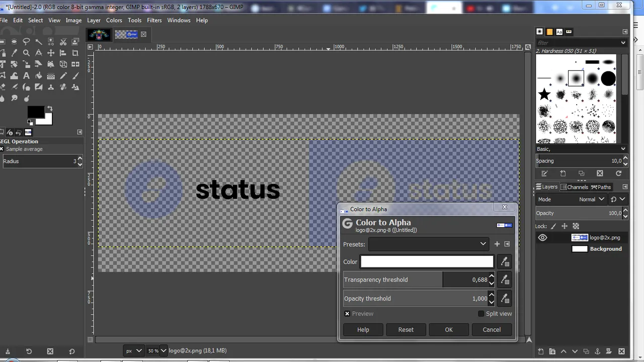Toggle the lock position and size icon
The height and width of the screenshot is (362, 644).
[x=565, y=226]
